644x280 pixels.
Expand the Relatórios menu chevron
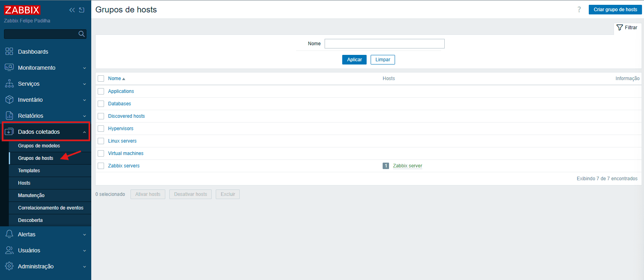[84, 116]
